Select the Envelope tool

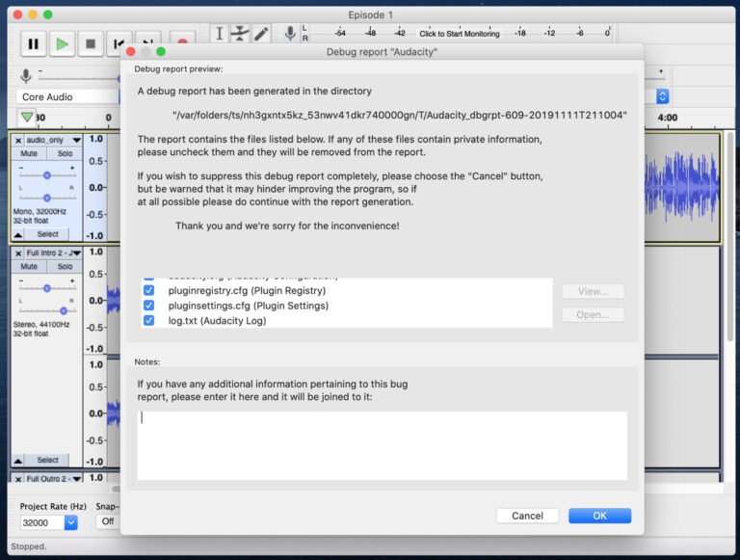pyautogui.click(x=240, y=34)
